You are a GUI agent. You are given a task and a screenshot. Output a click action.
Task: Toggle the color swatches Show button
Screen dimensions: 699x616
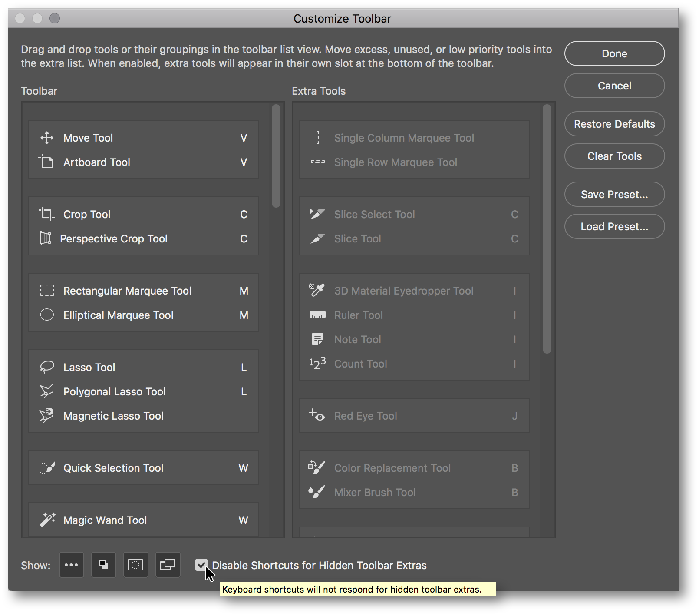click(103, 565)
